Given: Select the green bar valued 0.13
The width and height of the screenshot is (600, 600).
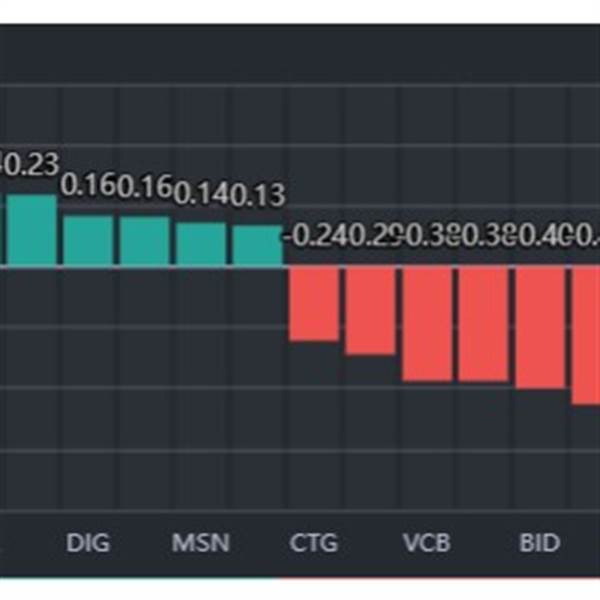Looking at the screenshot, I should (258, 245).
